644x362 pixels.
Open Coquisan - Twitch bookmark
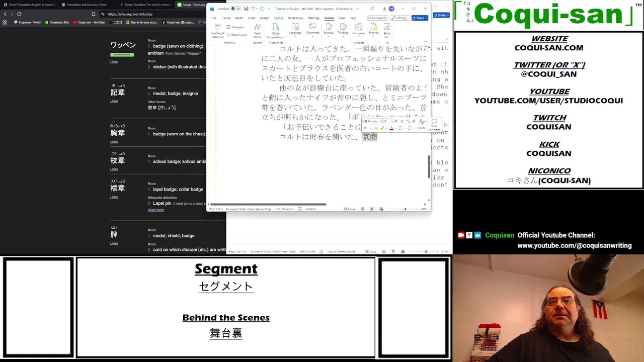tap(28, 22)
